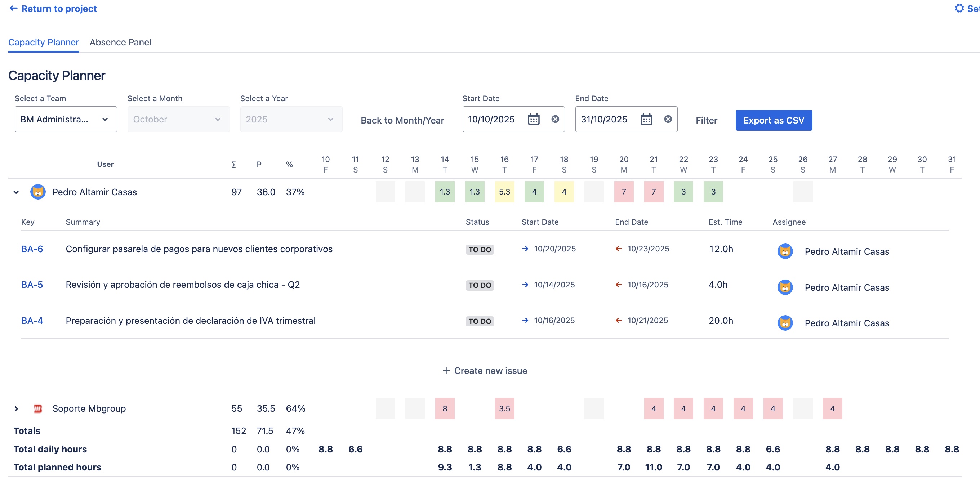Click the '10/23/2025' end date on BA-6
The image size is (980, 487).
pyautogui.click(x=648, y=249)
